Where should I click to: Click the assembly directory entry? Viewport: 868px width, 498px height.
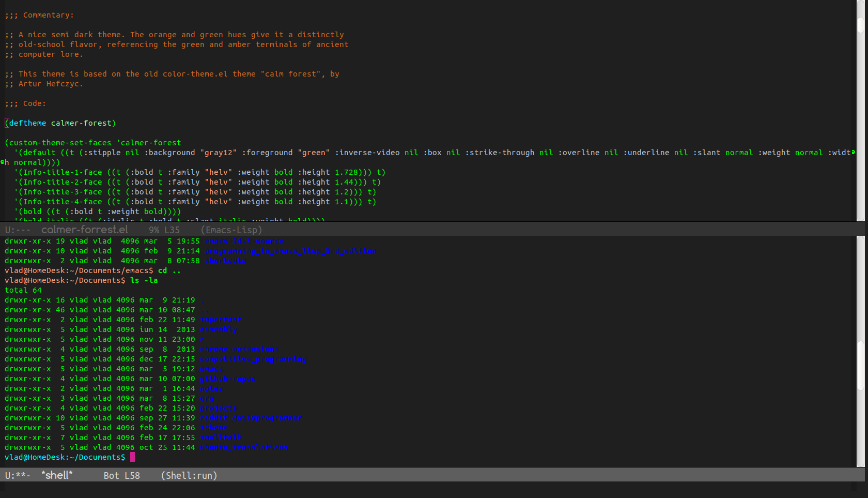pyautogui.click(x=218, y=329)
